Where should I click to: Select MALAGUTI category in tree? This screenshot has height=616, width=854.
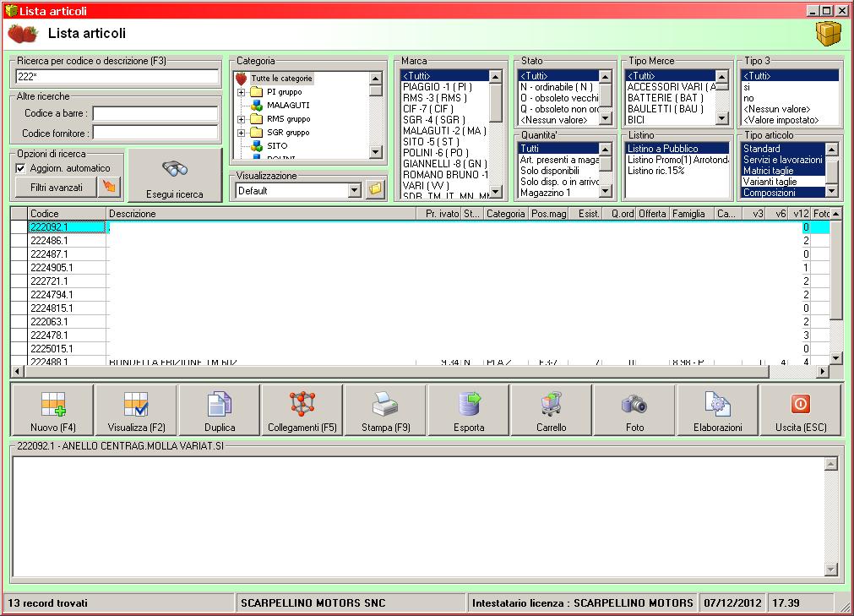pos(280,105)
